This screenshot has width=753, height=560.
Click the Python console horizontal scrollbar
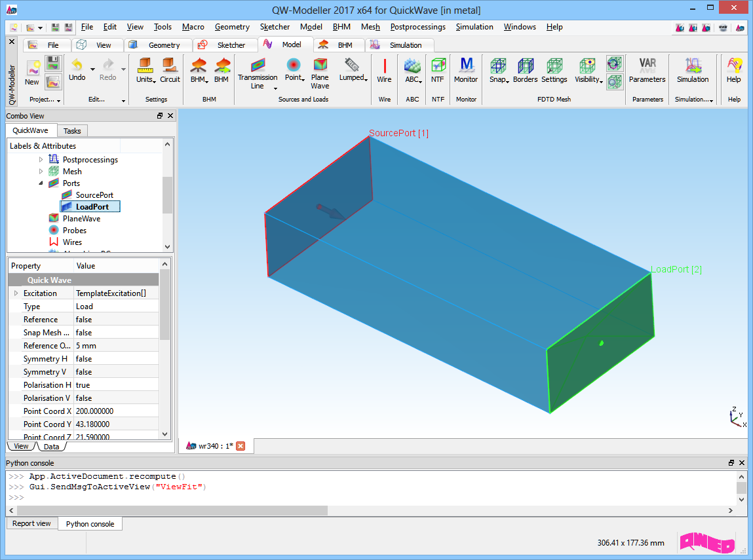point(172,510)
